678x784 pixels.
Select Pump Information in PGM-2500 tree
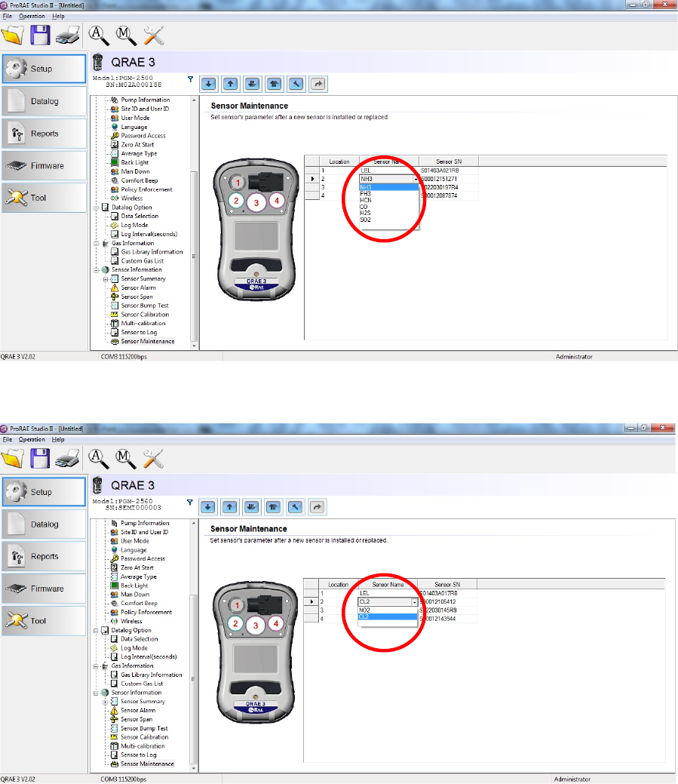pyautogui.click(x=145, y=100)
